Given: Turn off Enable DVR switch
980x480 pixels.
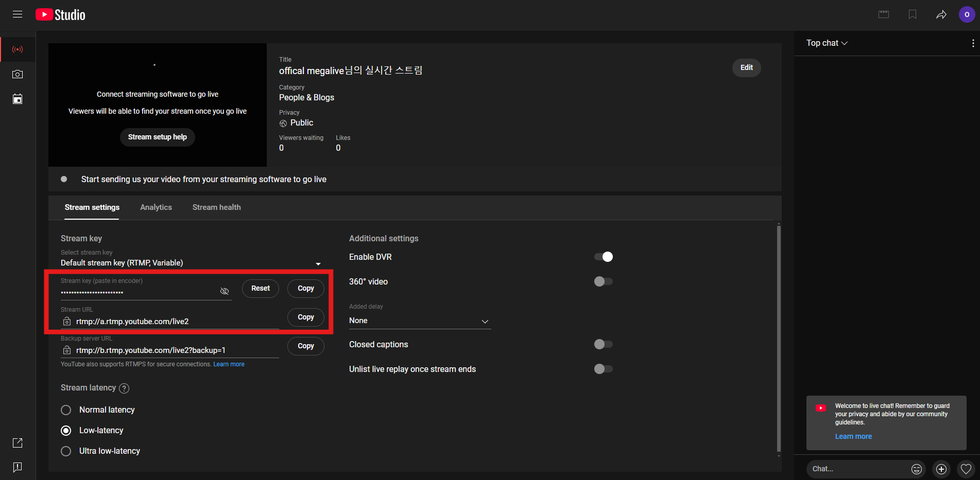Looking at the screenshot, I should click(x=604, y=257).
